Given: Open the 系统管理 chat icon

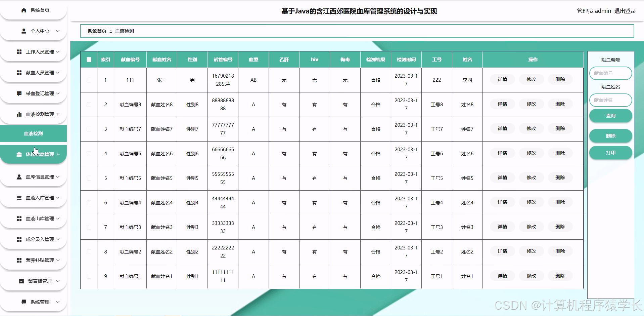Looking at the screenshot, I should pos(24,302).
